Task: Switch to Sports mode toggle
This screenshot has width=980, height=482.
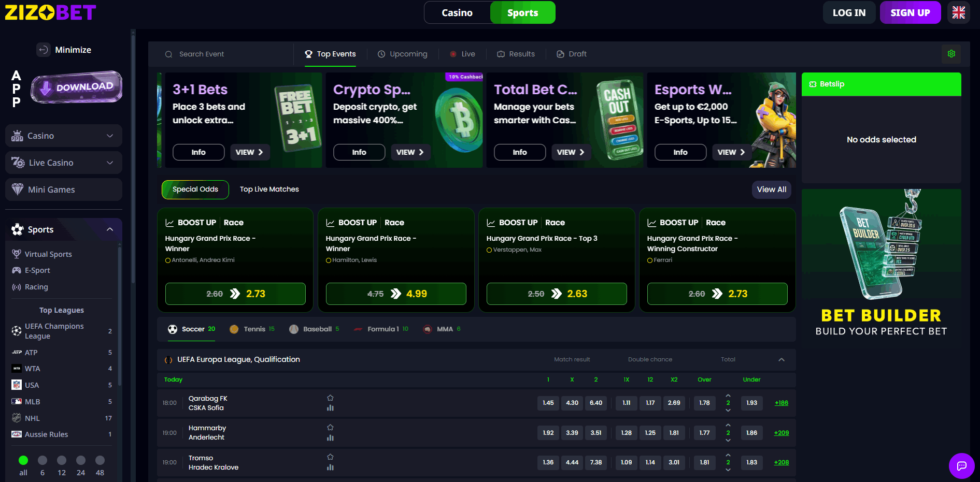Action: pyautogui.click(x=522, y=12)
